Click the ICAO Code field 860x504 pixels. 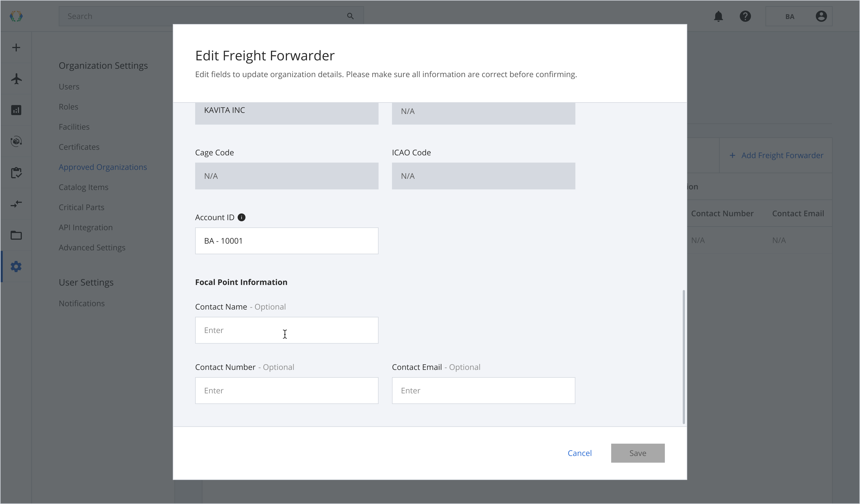483,176
